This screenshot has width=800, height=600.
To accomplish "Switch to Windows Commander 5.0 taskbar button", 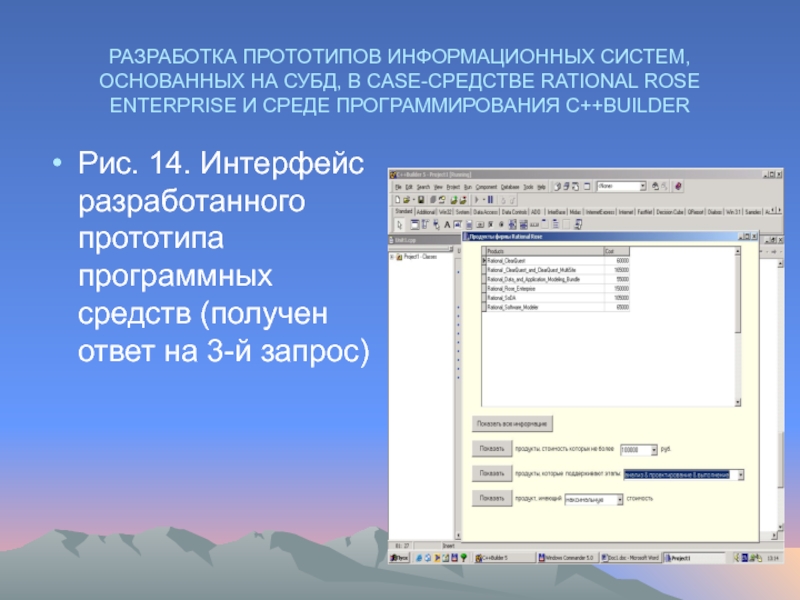I will pyautogui.click(x=566, y=558).
